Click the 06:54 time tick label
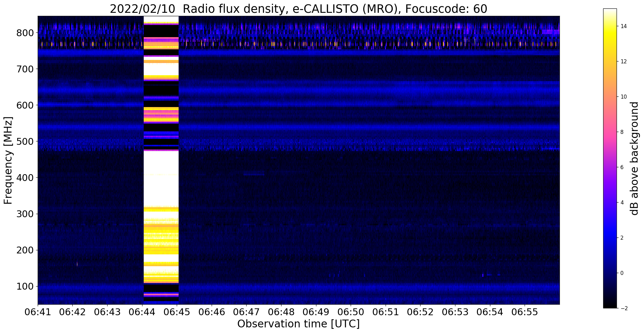The width and height of the screenshot is (644, 333). click(490, 312)
